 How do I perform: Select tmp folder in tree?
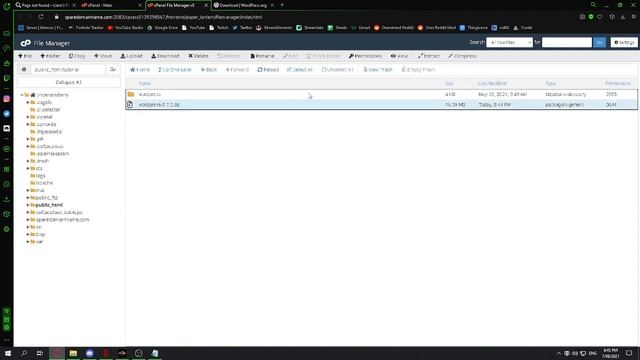[x=40, y=235]
